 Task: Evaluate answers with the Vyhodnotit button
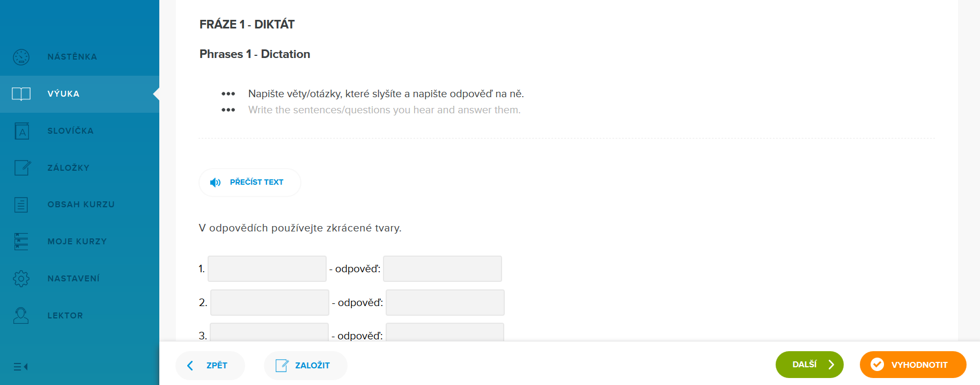[x=912, y=365]
